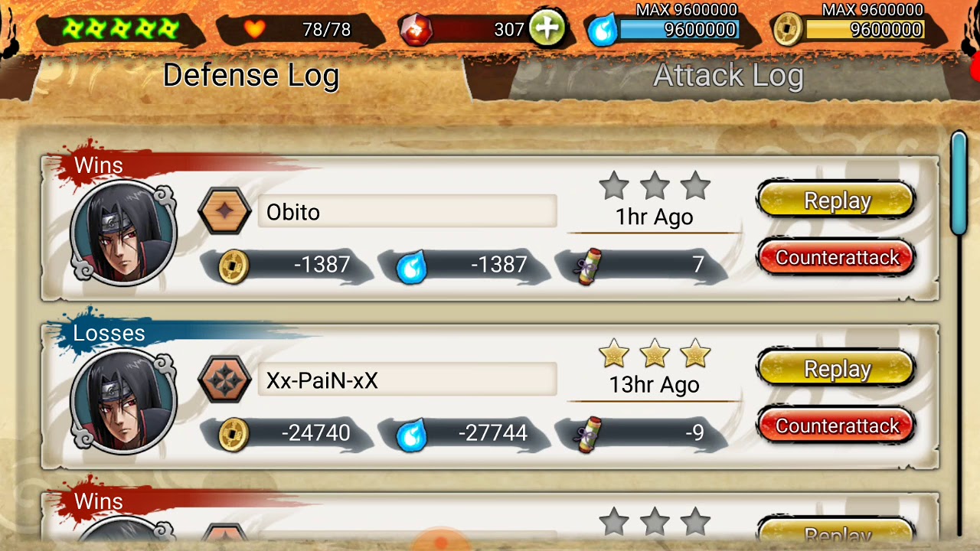Viewport: 980px width, 551px height.
Task: Tap the green plus icon beside 307
Action: pyautogui.click(x=546, y=29)
